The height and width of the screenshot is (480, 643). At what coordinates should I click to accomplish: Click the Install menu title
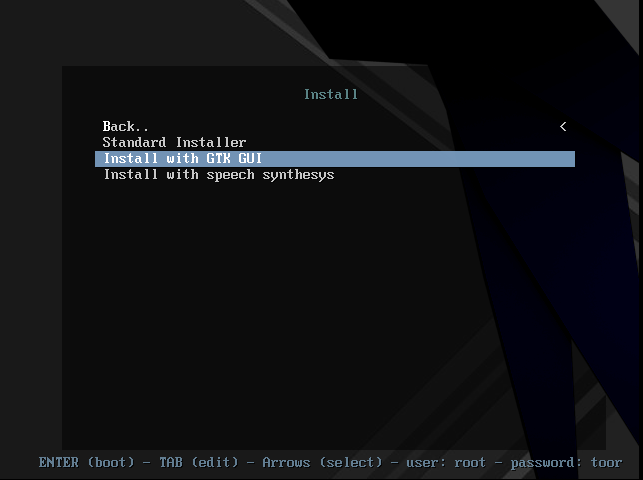point(331,94)
